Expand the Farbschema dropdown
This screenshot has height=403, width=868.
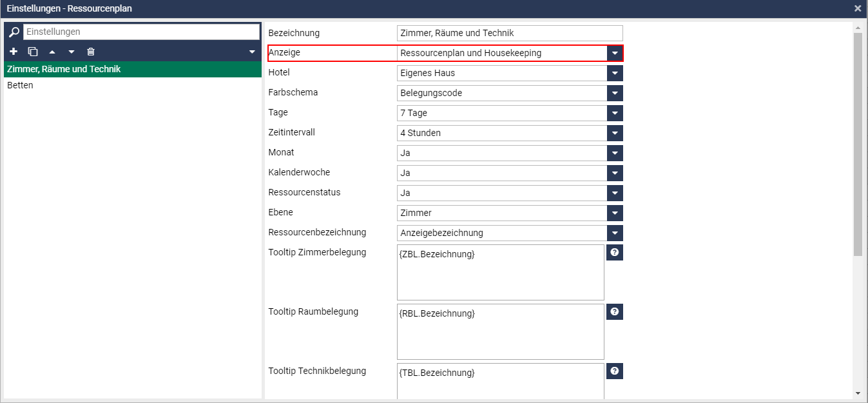pos(615,93)
